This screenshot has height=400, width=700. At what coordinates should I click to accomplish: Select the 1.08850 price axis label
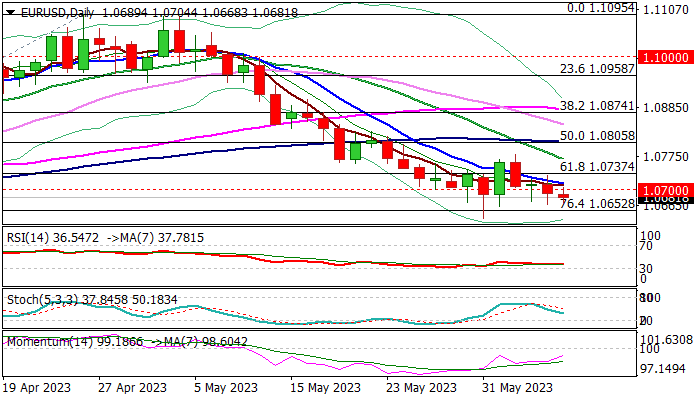coord(664,107)
